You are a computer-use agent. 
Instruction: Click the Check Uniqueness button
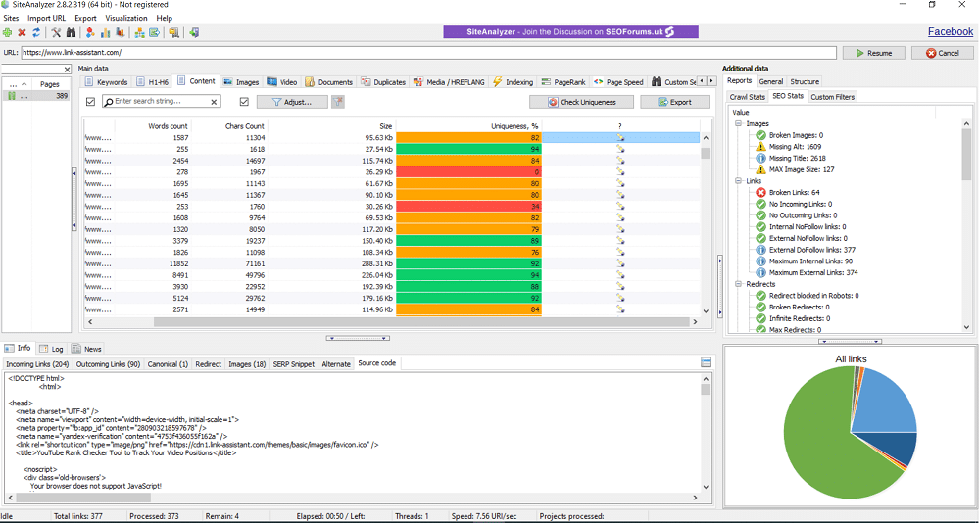(581, 102)
